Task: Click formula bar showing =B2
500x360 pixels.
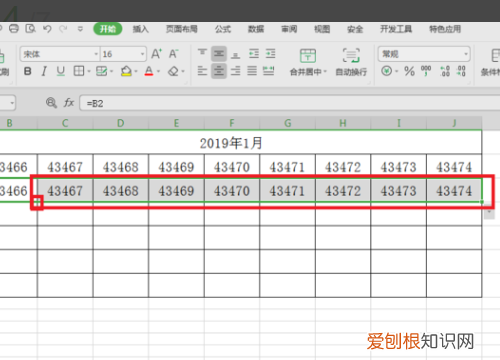Action: pyautogui.click(x=289, y=103)
